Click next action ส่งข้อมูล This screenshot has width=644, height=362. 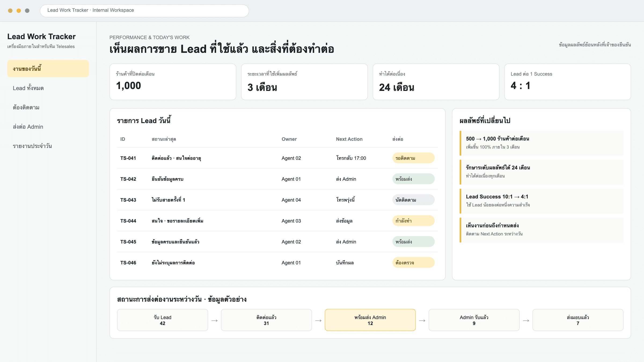click(x=344, y=221)
